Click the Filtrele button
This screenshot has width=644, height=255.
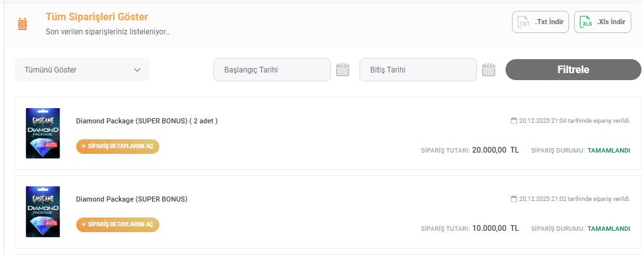pyautogui.click(x=574, y=69)
